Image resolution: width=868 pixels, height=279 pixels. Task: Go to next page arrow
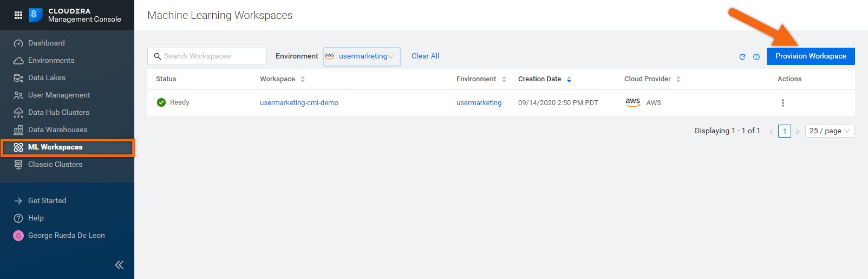[798, 131]
